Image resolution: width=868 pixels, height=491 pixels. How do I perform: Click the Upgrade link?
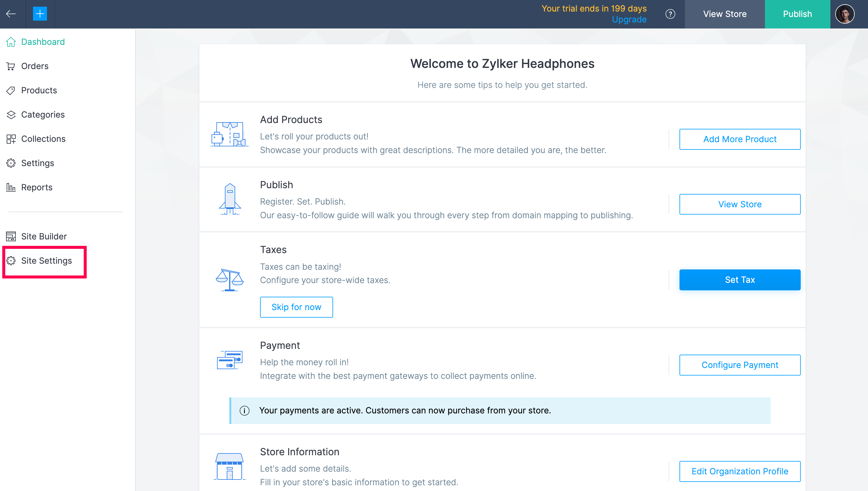(629, 20)
